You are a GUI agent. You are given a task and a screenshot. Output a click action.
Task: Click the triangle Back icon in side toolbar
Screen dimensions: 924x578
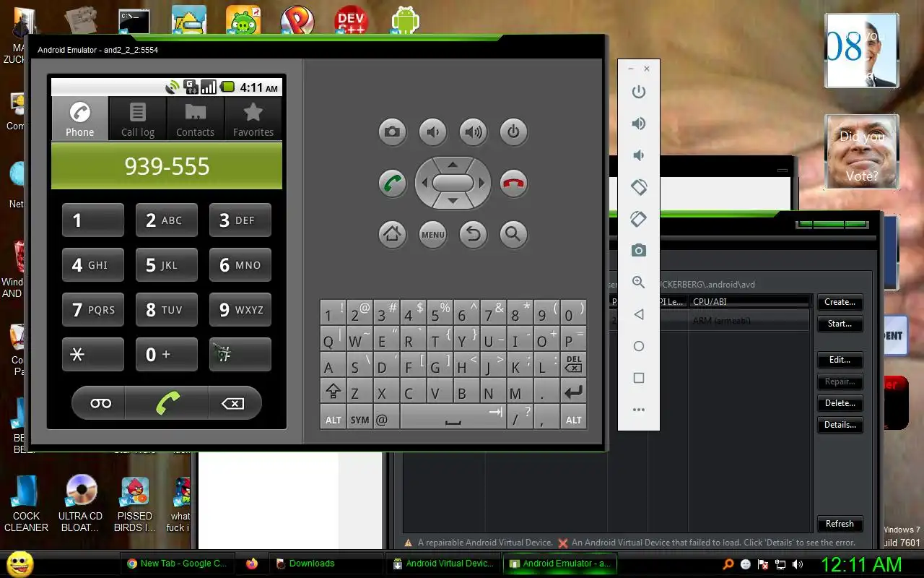click(638, 314)
